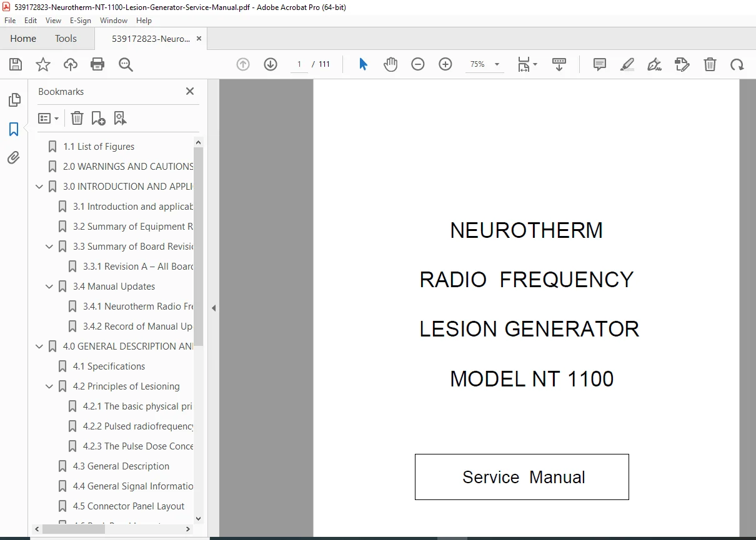Delete selected bookmark trash icon
Image resolution: width=756 pixels, height=540 pixels.
point(77,118)
